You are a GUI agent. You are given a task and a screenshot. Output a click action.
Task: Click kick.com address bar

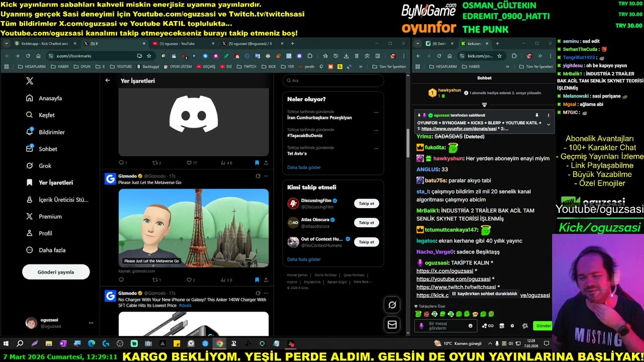tap(481, 56)
